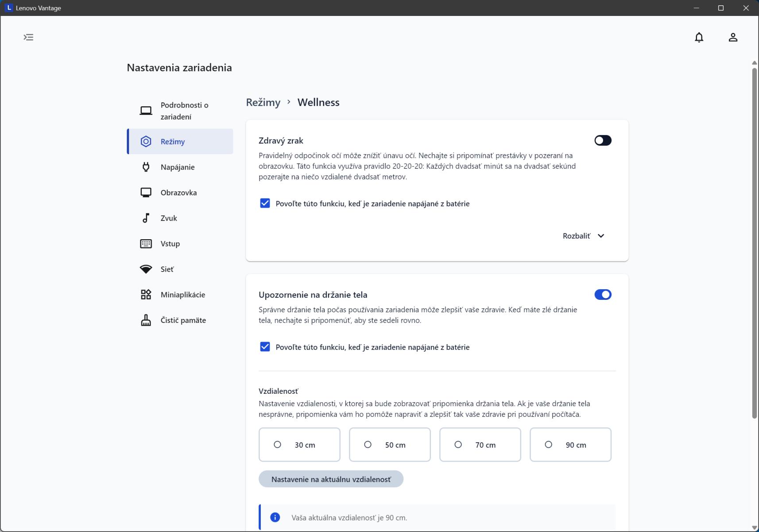The height and width of the screenshot is (532, 759).
Task: Click the plug icon for Napájanie
Action: [146, 167]
